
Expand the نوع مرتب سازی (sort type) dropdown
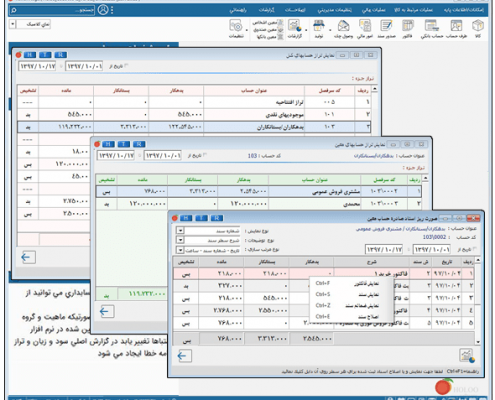coord(180,250)
